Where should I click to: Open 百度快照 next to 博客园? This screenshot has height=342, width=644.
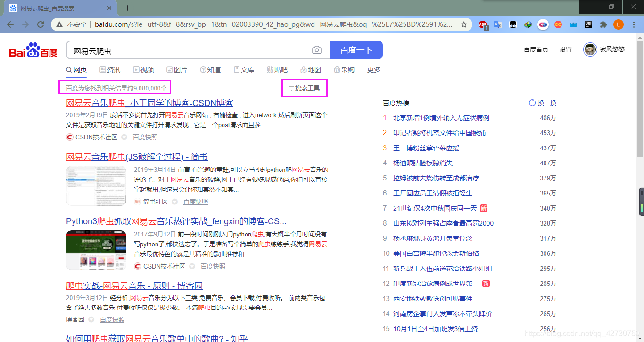point(112,320)
